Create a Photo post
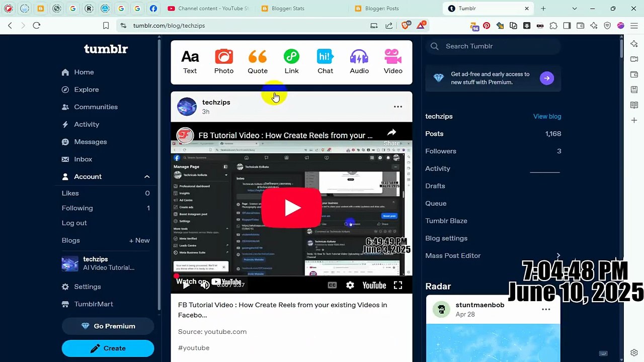Viewport: 644px width, 362px height. pyautogui.click(x=224, y=62)
